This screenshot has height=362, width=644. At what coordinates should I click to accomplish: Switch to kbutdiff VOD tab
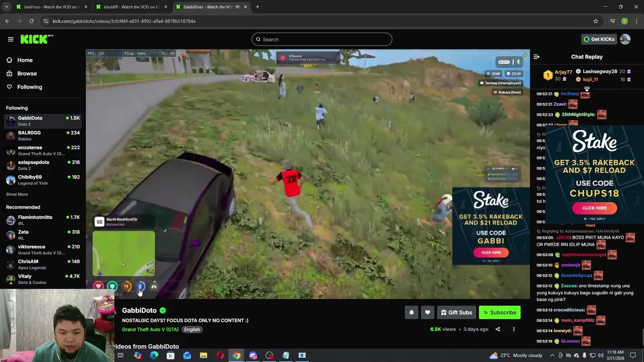[x=131, y=7]
